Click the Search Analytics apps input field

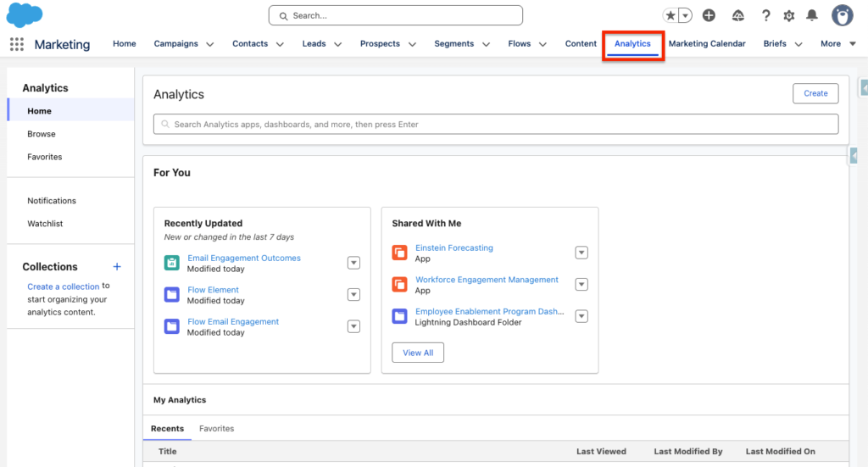(496, 125)
